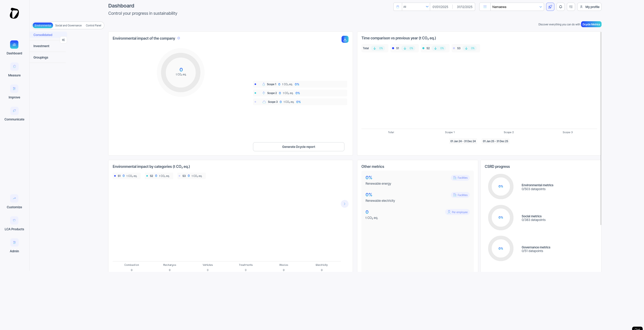This screenshot has width=644, height=330.
Task: Click the Scope 1 emissions row
Action: [x=300, y=84]
